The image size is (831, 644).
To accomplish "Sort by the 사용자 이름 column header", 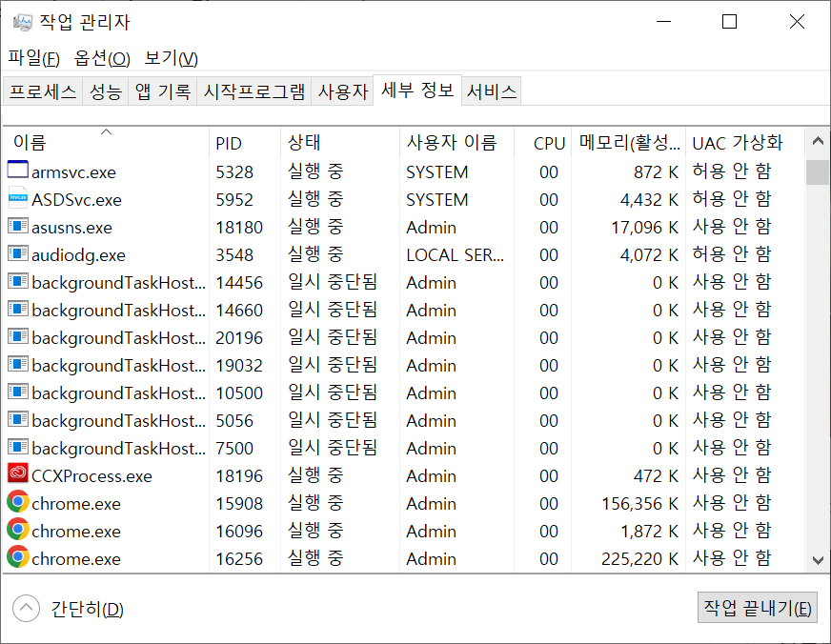I will tap(456, 143).
